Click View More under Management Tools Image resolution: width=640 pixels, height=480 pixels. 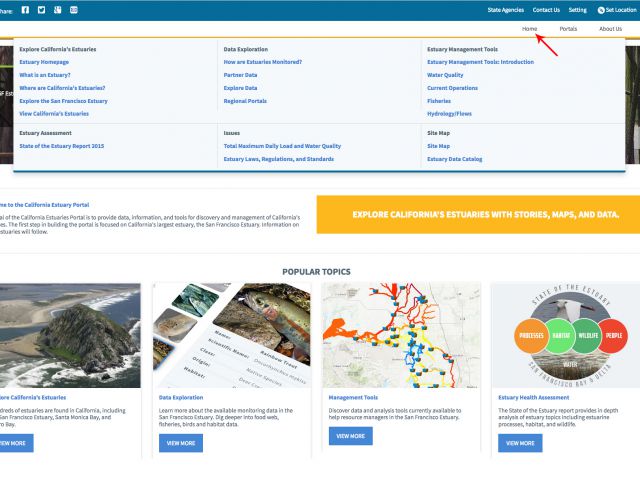[x=351, y=436]
